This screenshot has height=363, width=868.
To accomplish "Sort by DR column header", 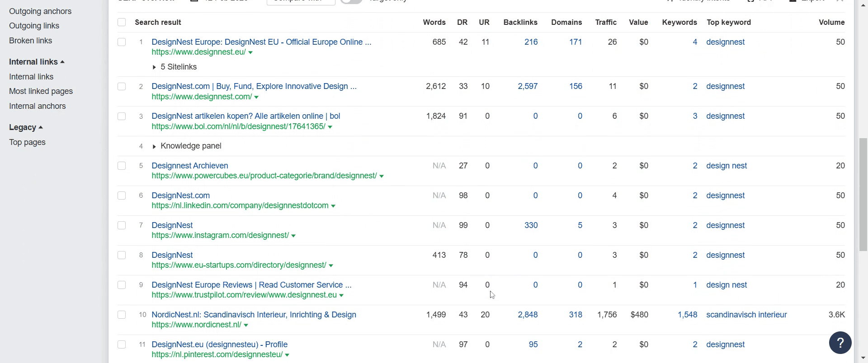I will coord(462,22).
